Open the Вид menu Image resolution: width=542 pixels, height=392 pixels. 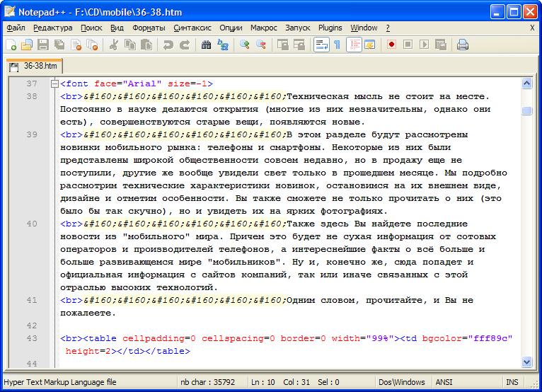[117, 28]
